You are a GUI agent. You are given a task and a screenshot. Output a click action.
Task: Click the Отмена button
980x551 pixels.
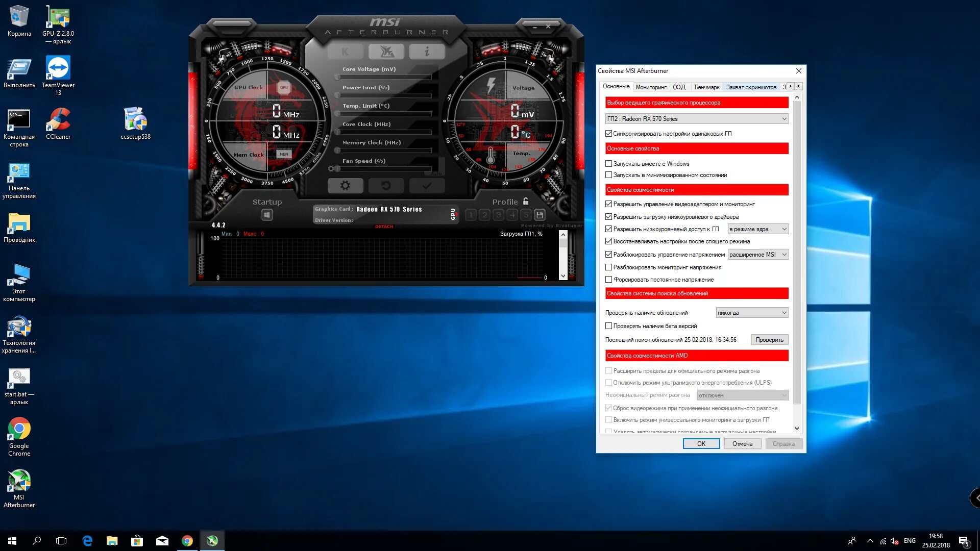[742, 444]
